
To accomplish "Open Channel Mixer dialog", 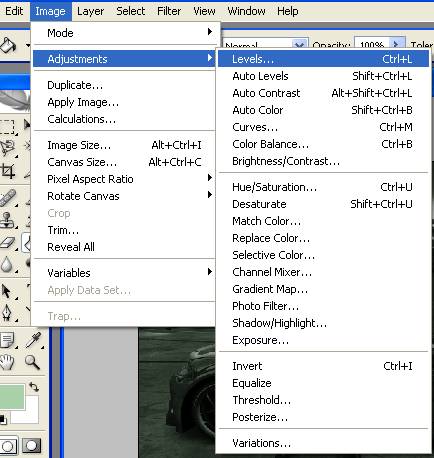I will pos(323,272).
